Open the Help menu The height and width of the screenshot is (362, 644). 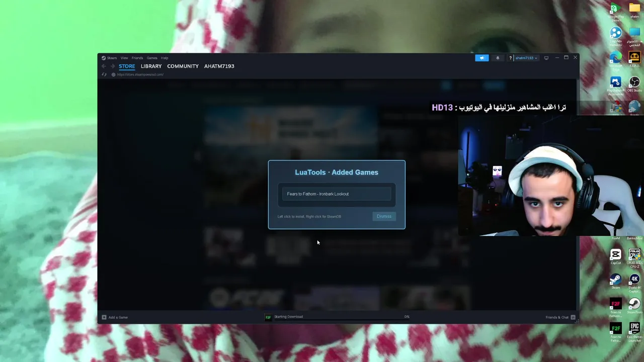[165, 58]
